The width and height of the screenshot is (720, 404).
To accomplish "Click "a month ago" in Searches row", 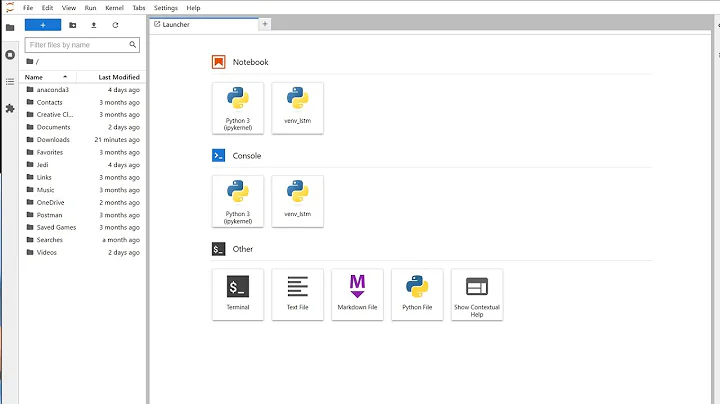I will coord(121,240).
